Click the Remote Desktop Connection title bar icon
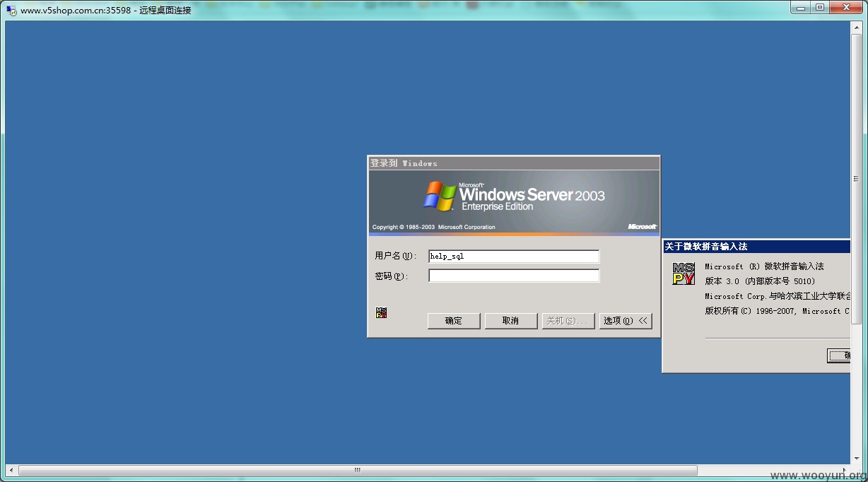 tap(11, 10)
